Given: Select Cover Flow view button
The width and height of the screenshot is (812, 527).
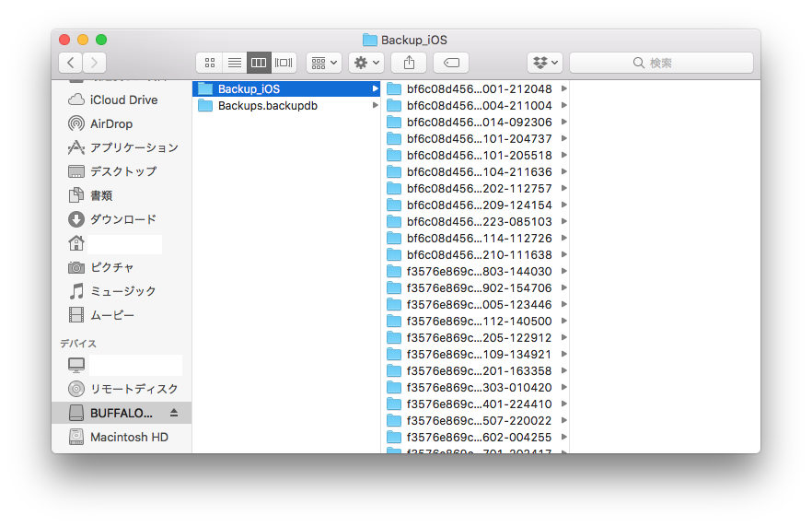Looking at the screenshot, I should [x=284, y=63].
